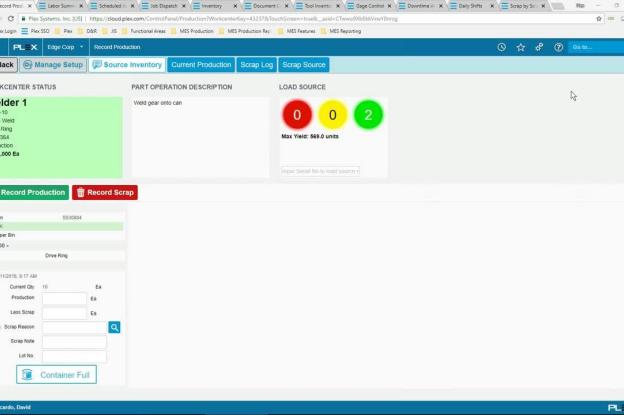Switch to the Downtime browser tab
Screen dimensions: 624x415
pyautogui.click(x=420, y=6)
